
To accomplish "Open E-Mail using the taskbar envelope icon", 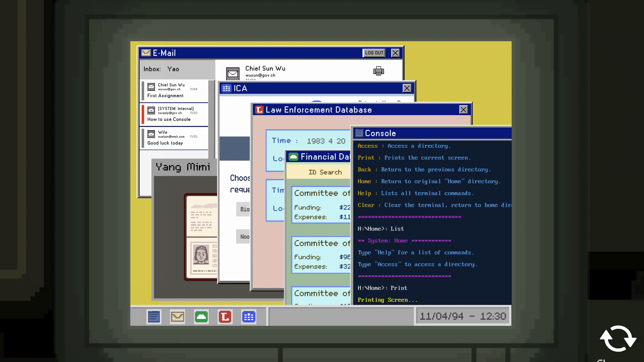I will point(177,317).
